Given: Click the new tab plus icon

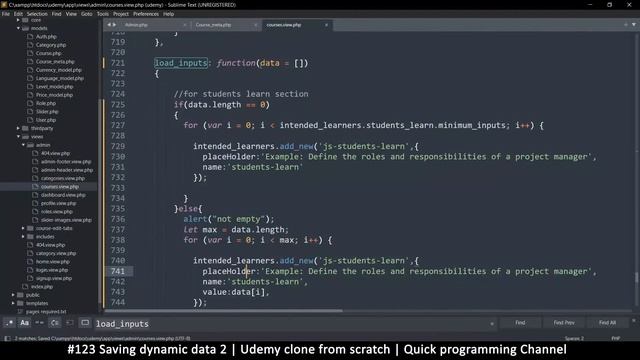Looking at the screenshot, I should coord(626,25).
